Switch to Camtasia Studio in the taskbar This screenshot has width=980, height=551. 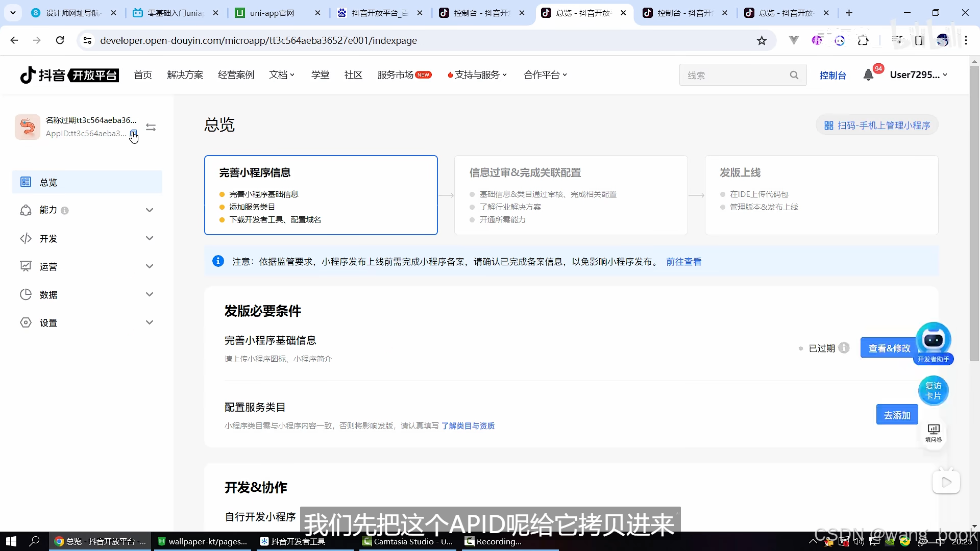[408, 541]
